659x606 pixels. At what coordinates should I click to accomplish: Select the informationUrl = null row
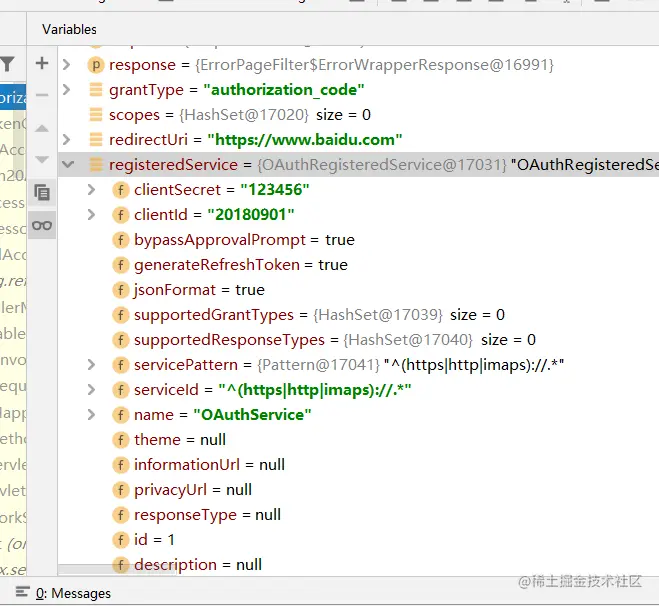coord(358,465)
